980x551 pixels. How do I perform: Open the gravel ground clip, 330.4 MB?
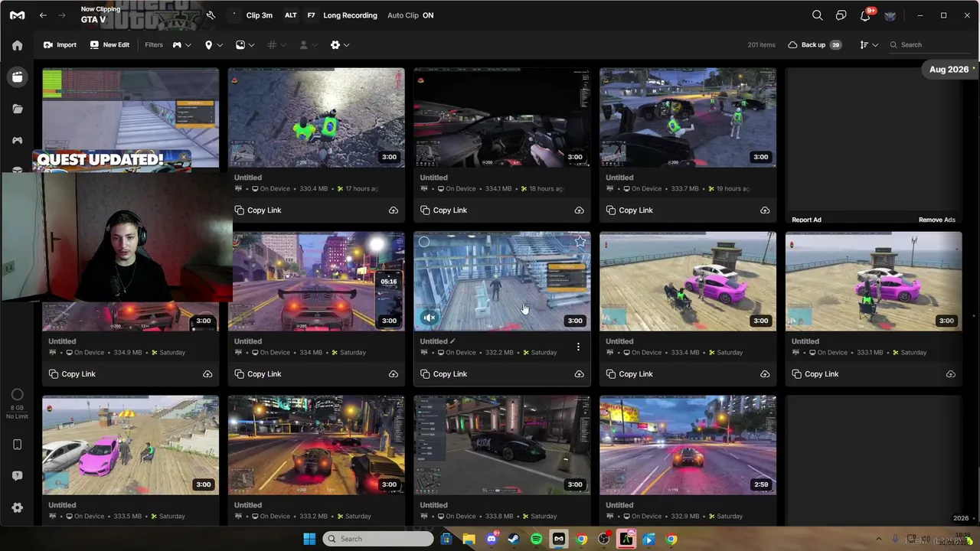coord(316,118)
